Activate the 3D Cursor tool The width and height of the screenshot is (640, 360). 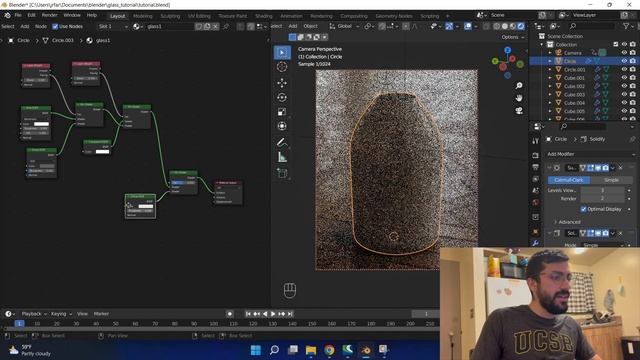(x=282, y=67)
